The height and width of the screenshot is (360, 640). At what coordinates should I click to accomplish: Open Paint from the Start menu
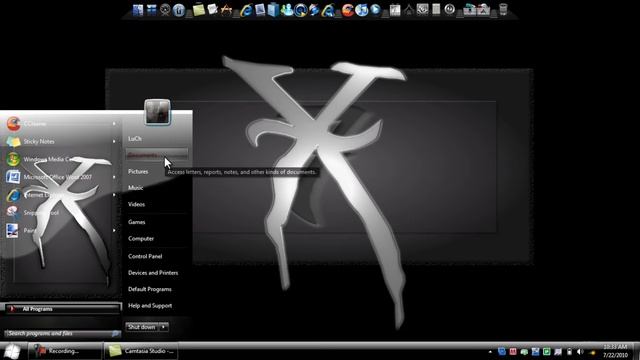pyautogui.click(x=13, y=231)
